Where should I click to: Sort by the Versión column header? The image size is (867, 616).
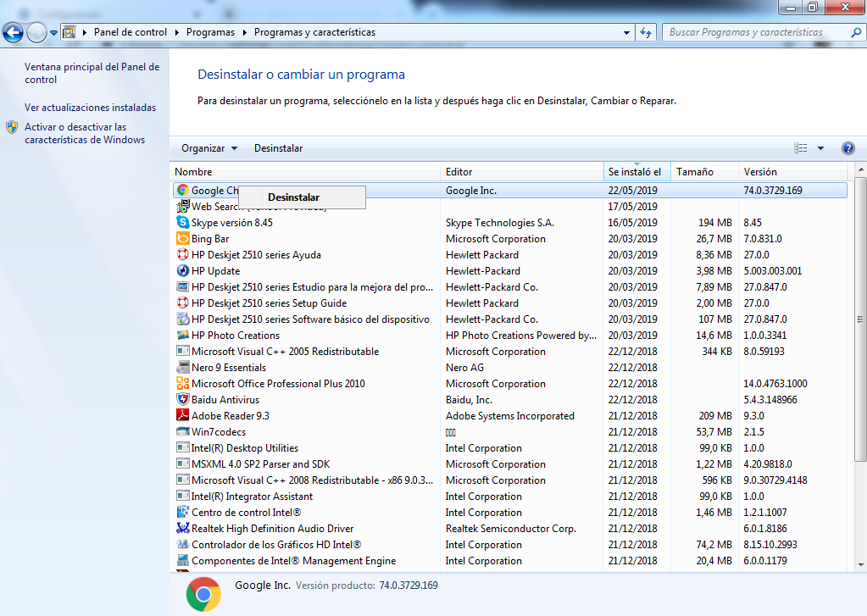tap(792, 171)
